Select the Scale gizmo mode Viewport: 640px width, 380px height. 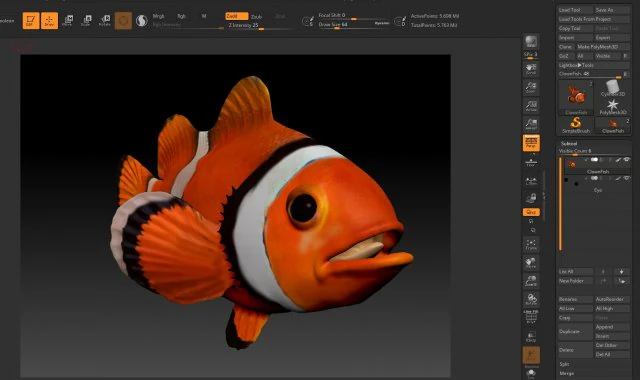tap(86, 20)
